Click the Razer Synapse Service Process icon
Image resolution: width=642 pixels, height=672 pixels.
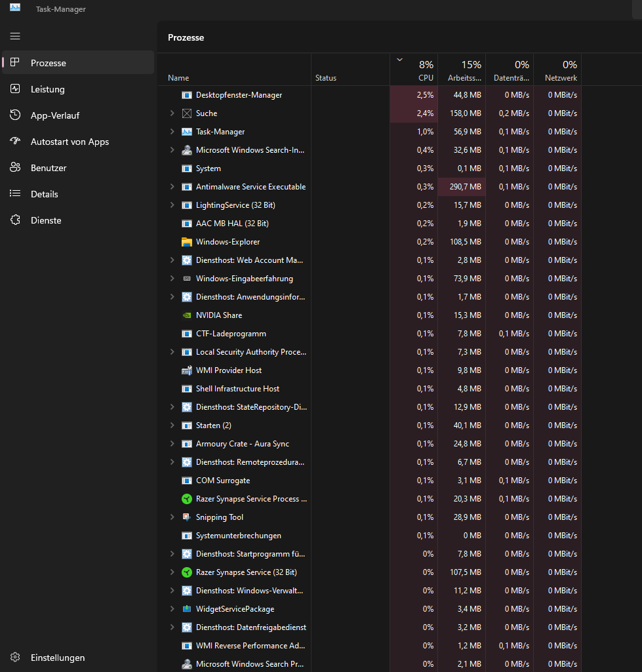point(187,499)
